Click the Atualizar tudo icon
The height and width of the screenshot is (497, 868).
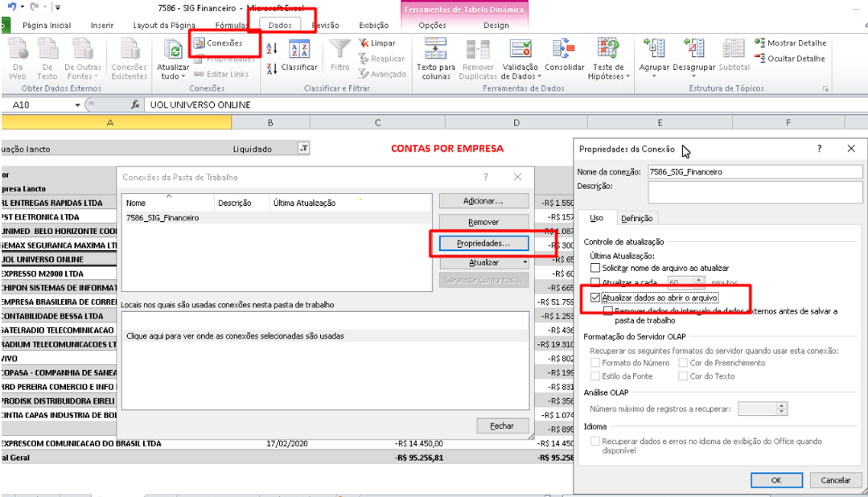click(173, 51)
